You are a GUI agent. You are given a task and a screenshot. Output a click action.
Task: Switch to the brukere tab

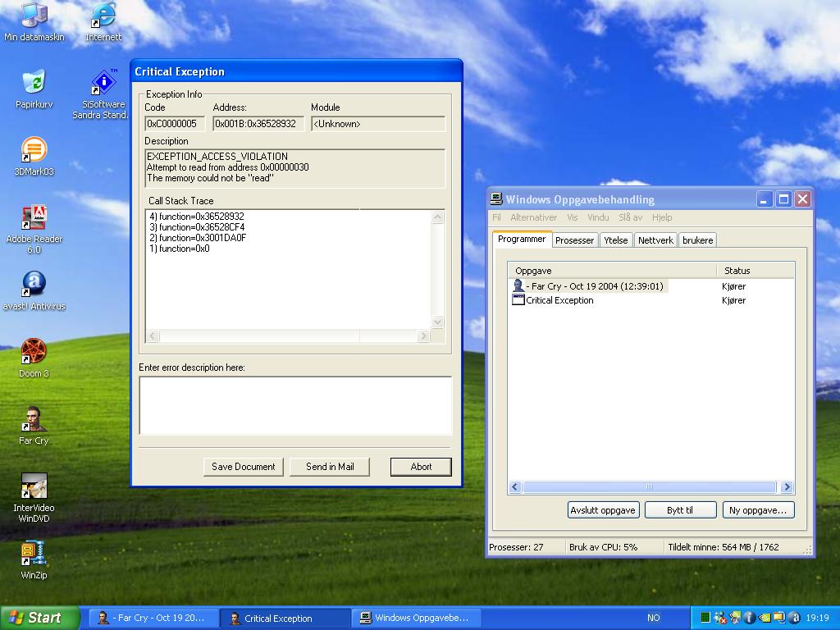[697, 240]
